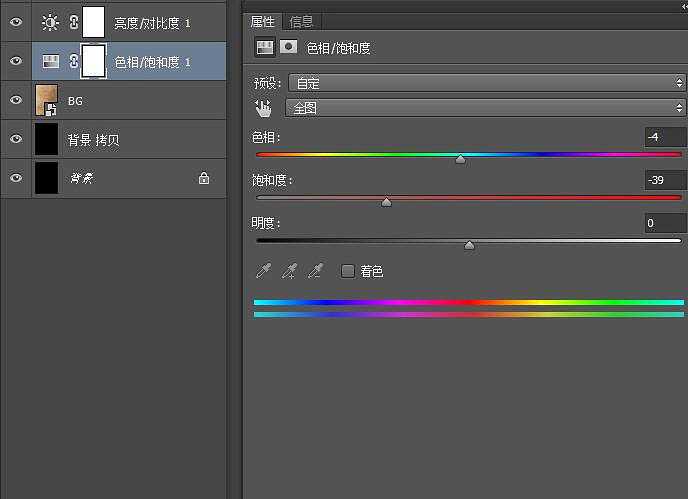Select the subtract-from-sample eyedropper tool
This screenshot has height=499, width=688.
[316, 271]
